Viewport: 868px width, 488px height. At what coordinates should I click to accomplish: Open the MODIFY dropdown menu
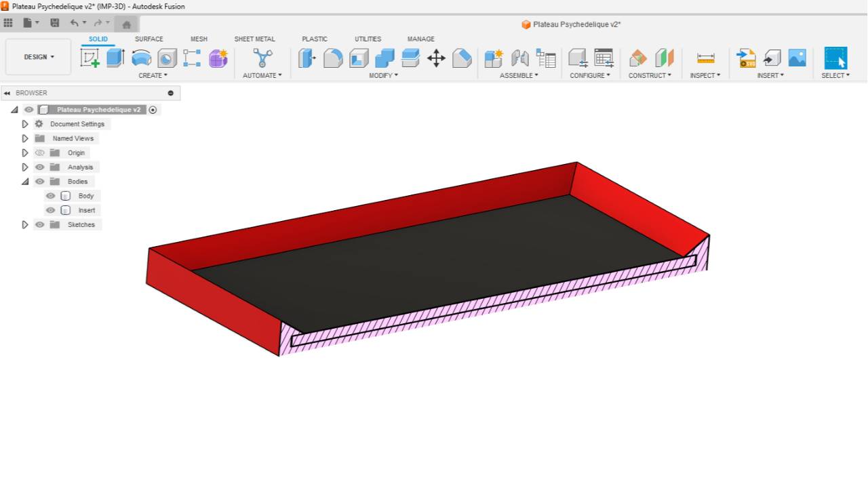click(384, 76)
